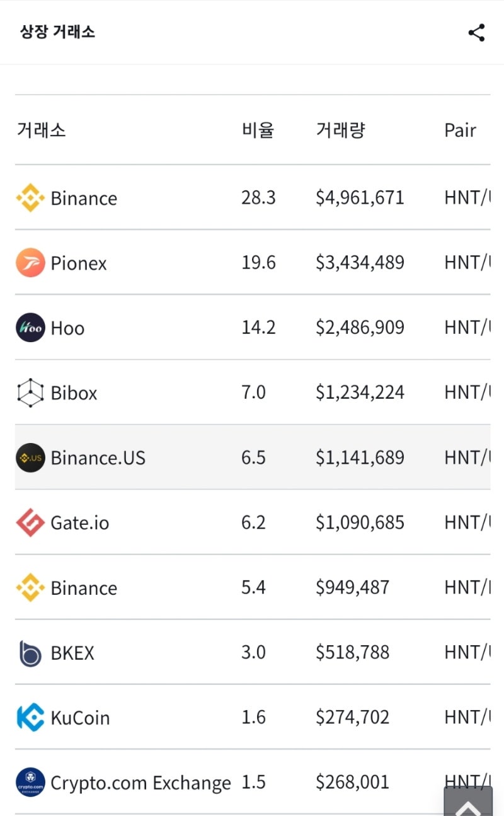Click the 상장 거래소 page title
This screenshot has height=816, width=504.
[x=57, y=32]
